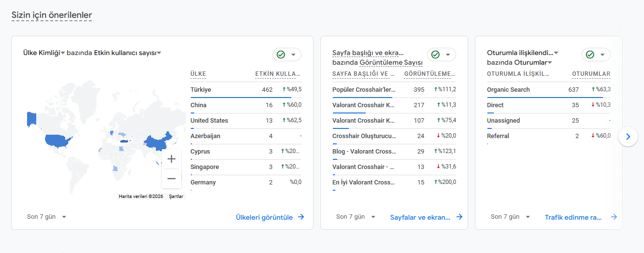Click the ETKİN KULLA... column header
The width and height of the screenshot is (644, 253).
click(278, 74)
